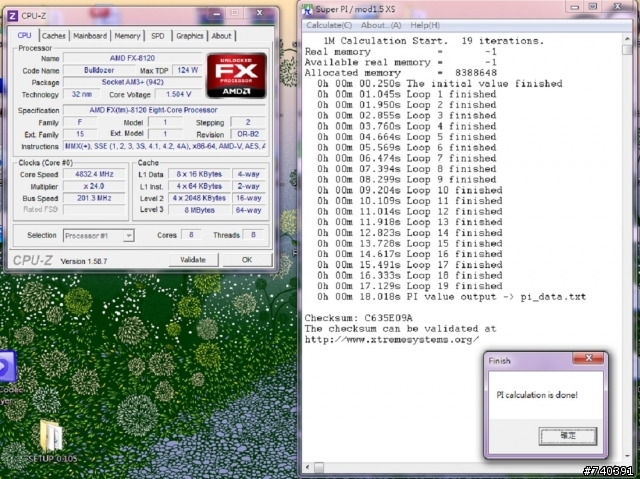Click the Super PI horizontal scrollbar left arrow
640x479 pixels.
tap(308, 467)
